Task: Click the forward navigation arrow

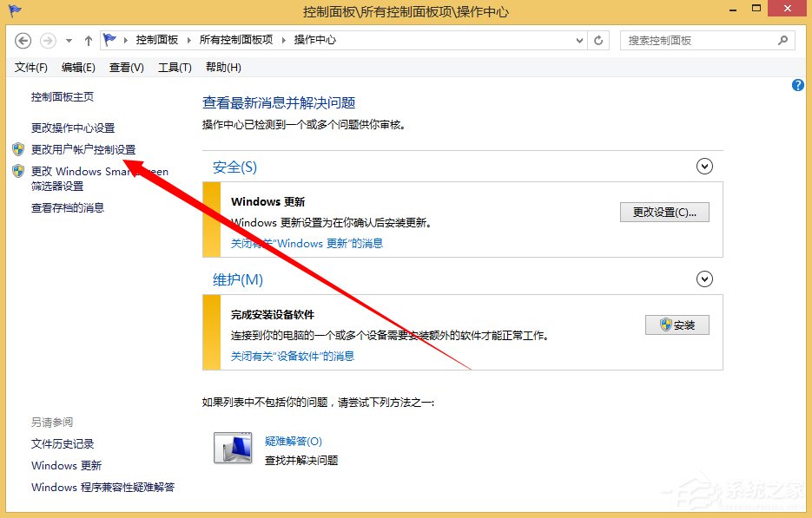Action: [46, 40]
